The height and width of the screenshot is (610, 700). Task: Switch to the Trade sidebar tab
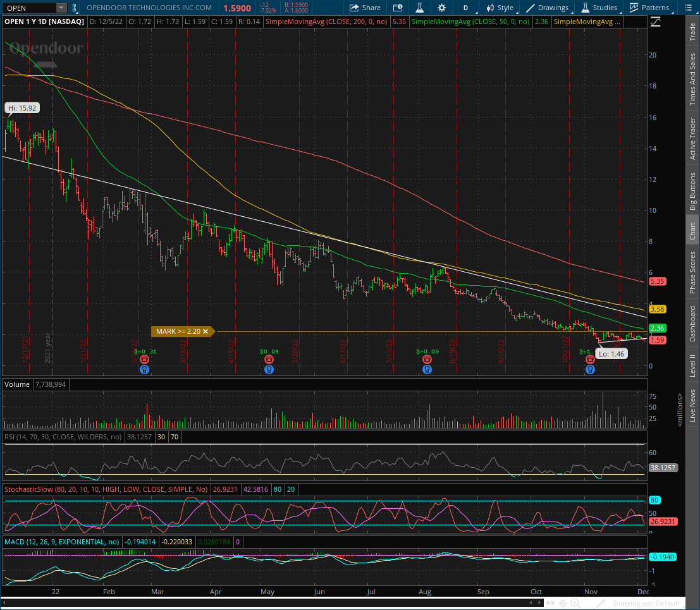[x=692, y=31]
